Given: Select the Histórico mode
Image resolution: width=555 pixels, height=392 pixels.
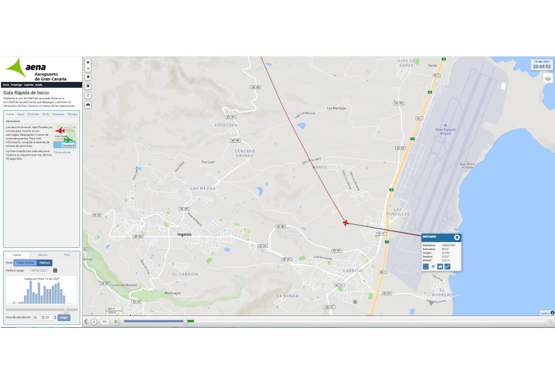Looking at the screenshot, I should [45, 263].
